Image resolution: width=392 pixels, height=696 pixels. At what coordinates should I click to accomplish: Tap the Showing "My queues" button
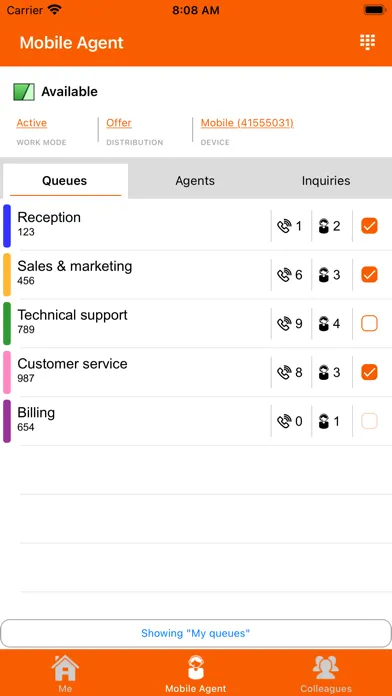click(196, 633)
